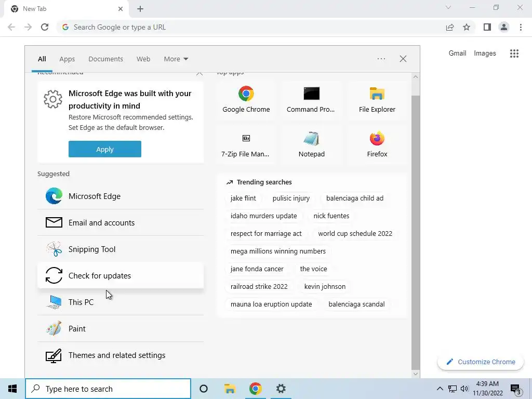Select mauna loa eruption update chip
This screenshot has width=532, height=399.
point(271,304)
